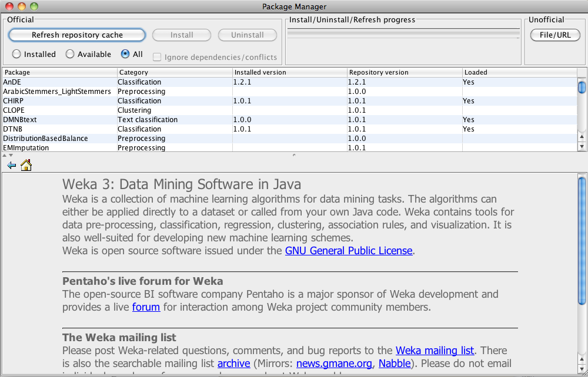
Task: Click the package table scrollbar thumb
Action: tap(582, 87)
